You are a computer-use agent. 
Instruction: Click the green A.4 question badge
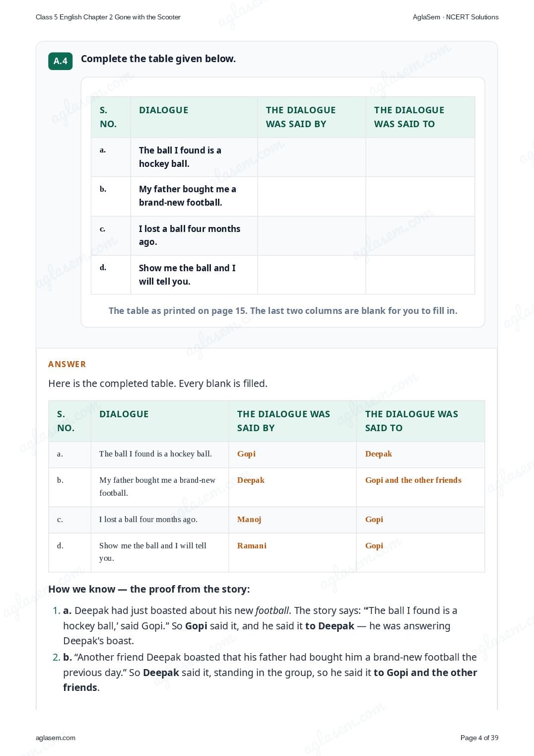click(61, 61)
